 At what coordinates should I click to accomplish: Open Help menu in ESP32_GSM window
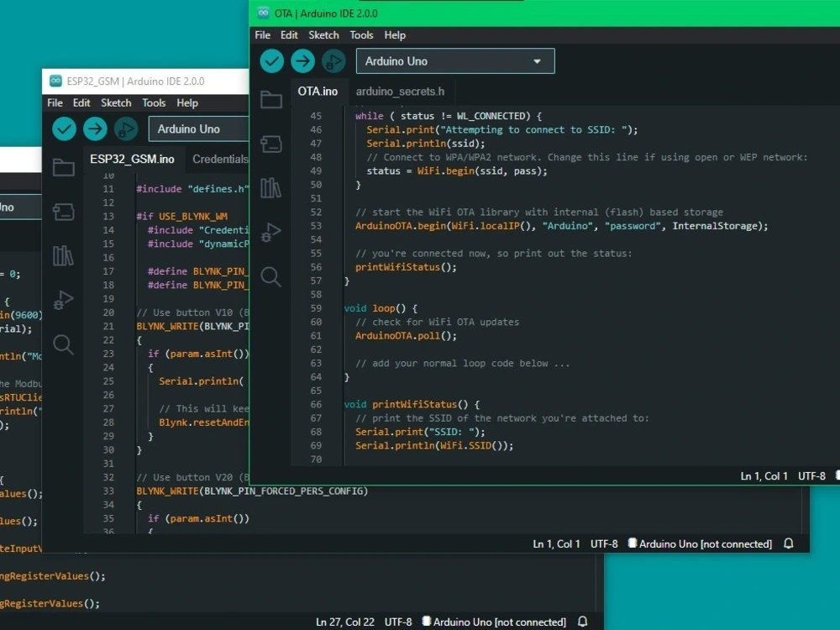click(x=187, y=102)
